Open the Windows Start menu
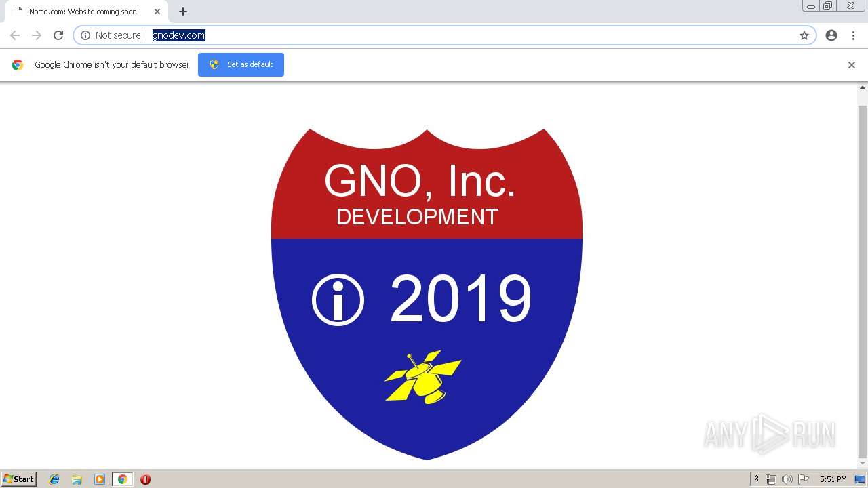868x488 pixels. click(19, 479)
